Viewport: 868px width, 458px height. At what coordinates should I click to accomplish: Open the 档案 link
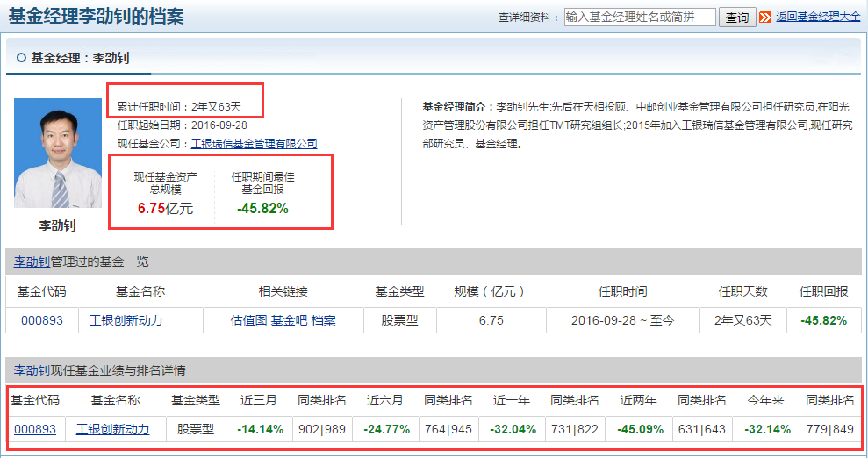(x=323, y=320)
